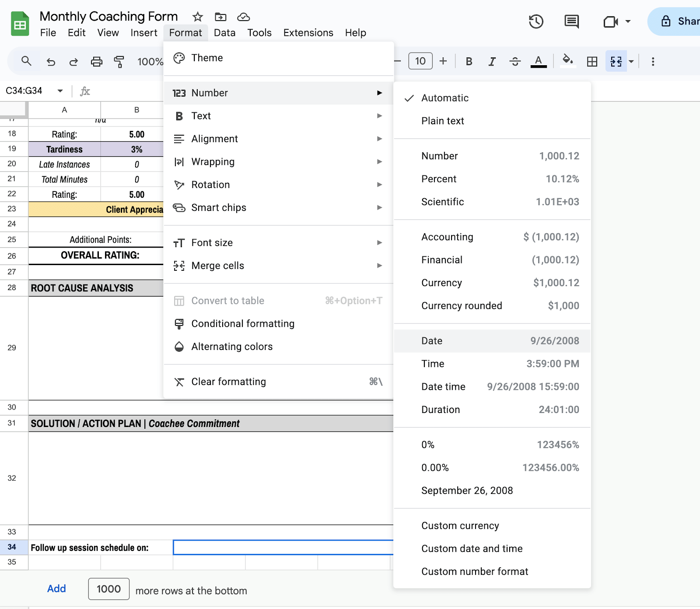Open the Fill color paint bucket
The width and height of the screenshot is (700, 609).
[567, 61]
